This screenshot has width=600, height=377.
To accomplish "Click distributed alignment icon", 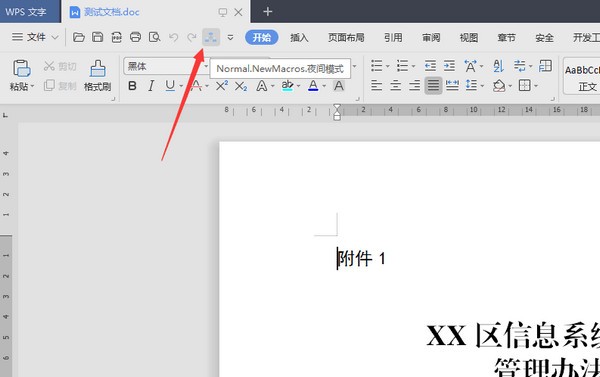I will [x=452, y=85].
